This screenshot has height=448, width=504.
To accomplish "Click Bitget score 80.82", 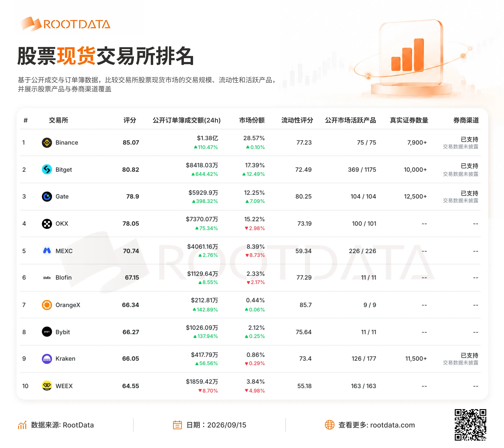I will [x=131, y=170].
